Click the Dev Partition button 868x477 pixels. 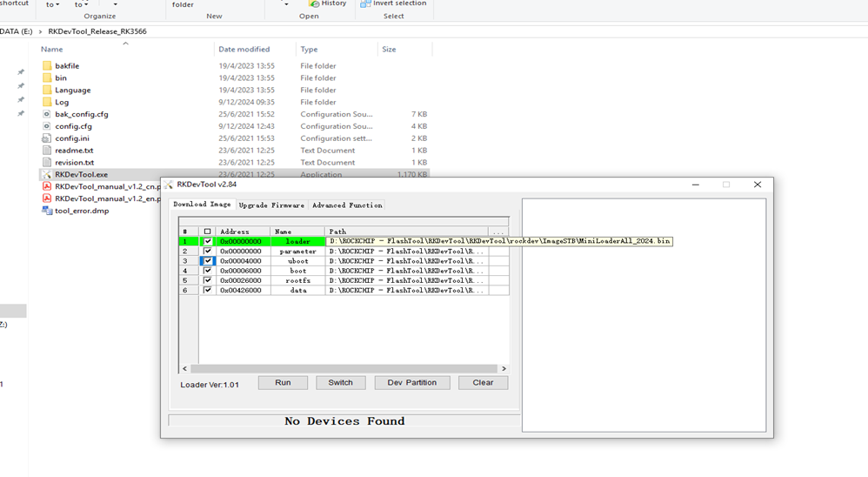pyautogui.click(x=411, y=383)
